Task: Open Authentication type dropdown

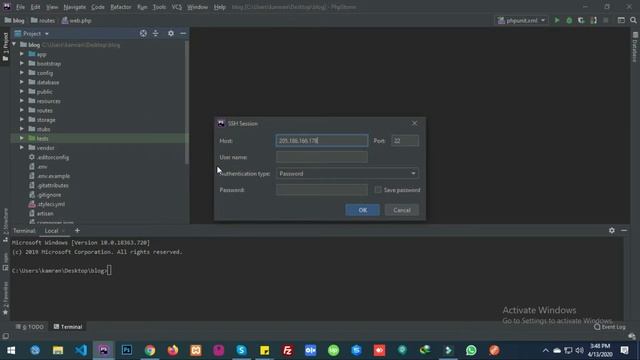Action: pos(347,173)
